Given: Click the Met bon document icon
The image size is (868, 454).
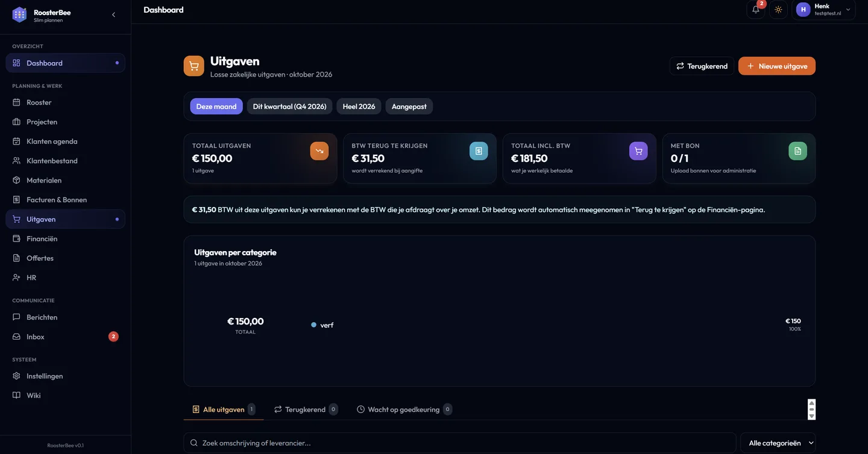Looking at the screenshot, I should click(x=797, y=151).
